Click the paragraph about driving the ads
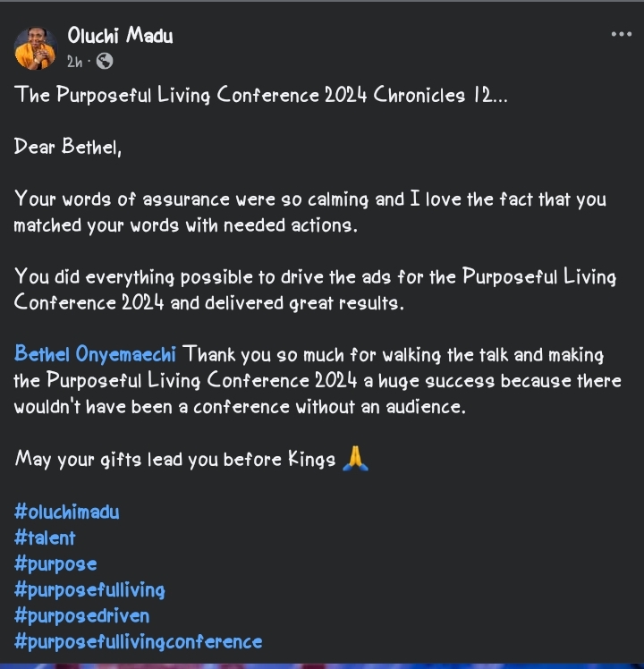Screen dimensions: 644x669 [x=315, y=290]
